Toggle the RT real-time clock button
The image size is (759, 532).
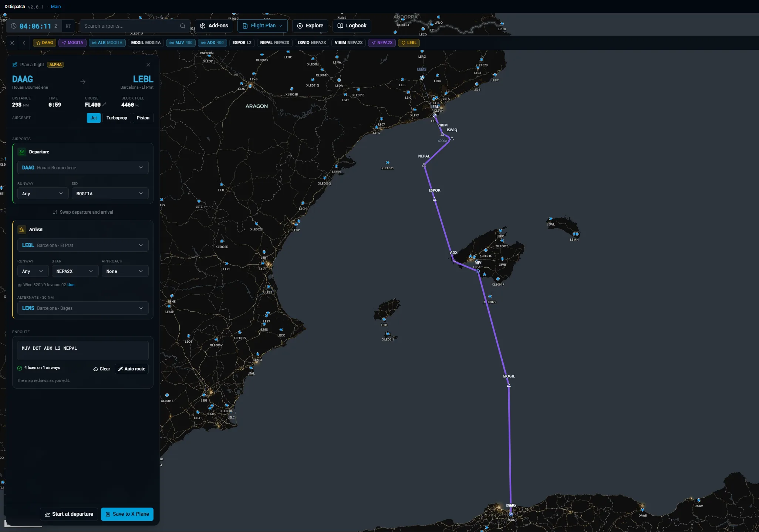point(68,26)
